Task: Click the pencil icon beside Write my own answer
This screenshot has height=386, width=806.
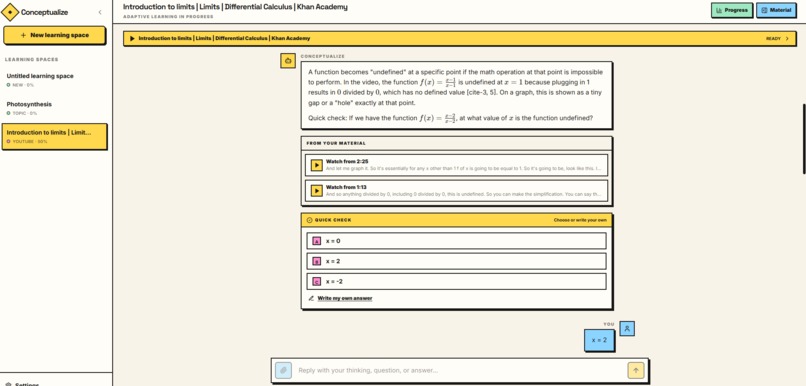Action: (310, 298)
